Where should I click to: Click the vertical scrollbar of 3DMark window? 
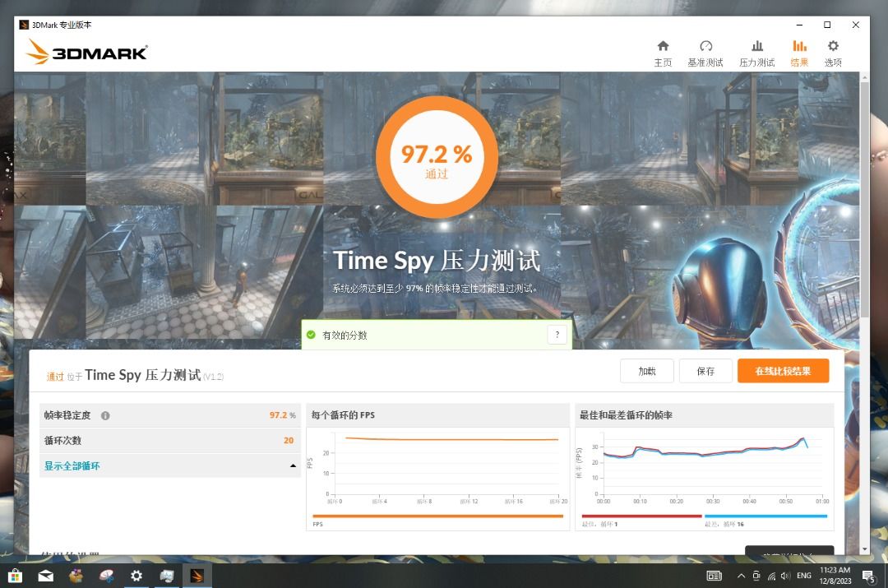point(865,198)
